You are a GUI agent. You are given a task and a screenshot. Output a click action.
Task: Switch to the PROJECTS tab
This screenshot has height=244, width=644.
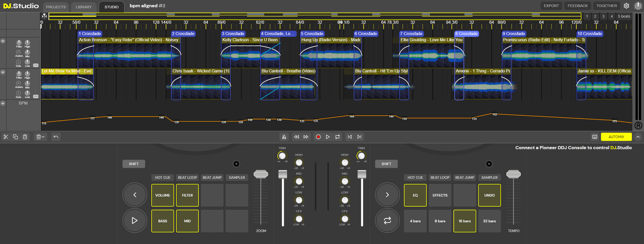click(56, 7)
